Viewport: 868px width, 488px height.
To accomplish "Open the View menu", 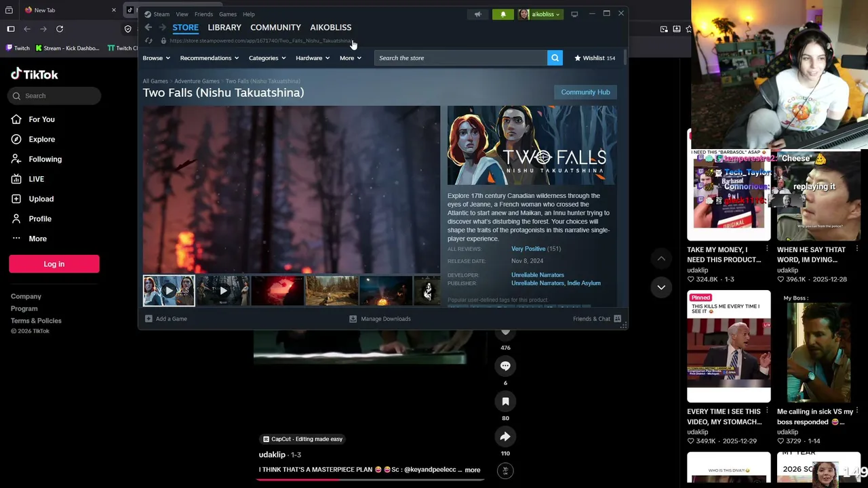I will [x=182, y=14].
